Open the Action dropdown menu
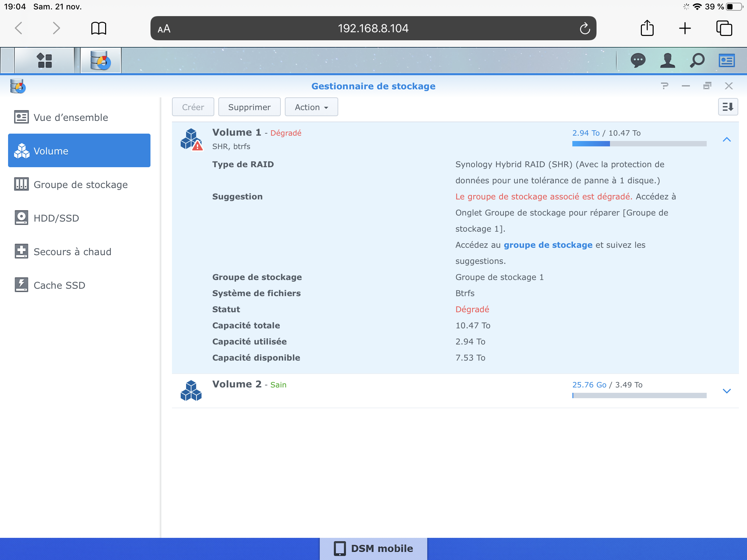Viewport: 747px width, 560px height. click(311, 107)
